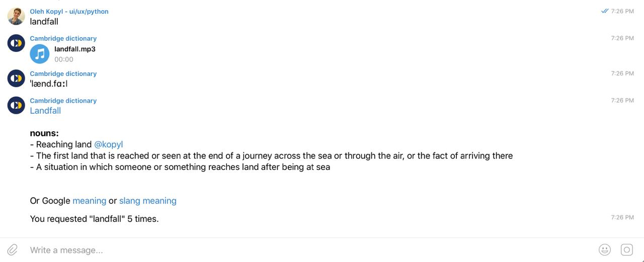Open the blue Landfall title link
This screenshot has height=262, width=644.
45,111
